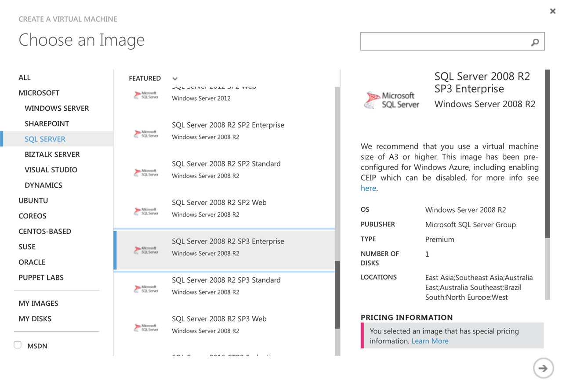
Task: Click the 'Windows Server 2012' list entry
Action: 201,98
